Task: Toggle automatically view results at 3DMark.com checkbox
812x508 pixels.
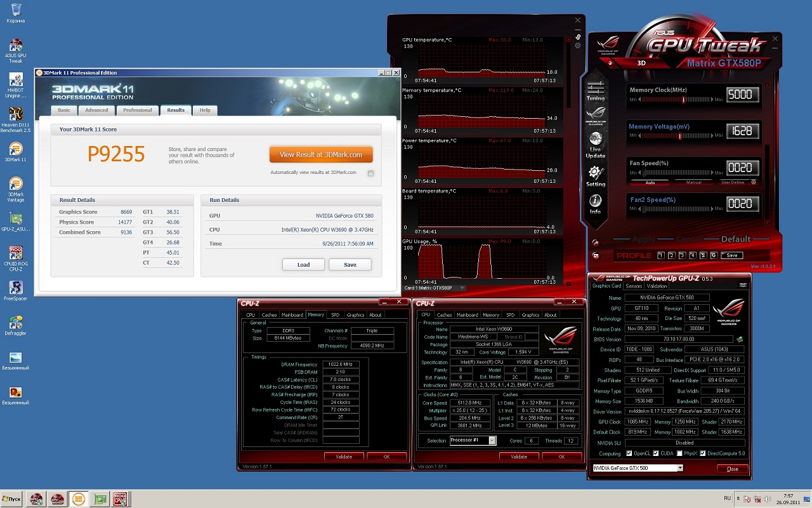Action: [x=371, y=173]
